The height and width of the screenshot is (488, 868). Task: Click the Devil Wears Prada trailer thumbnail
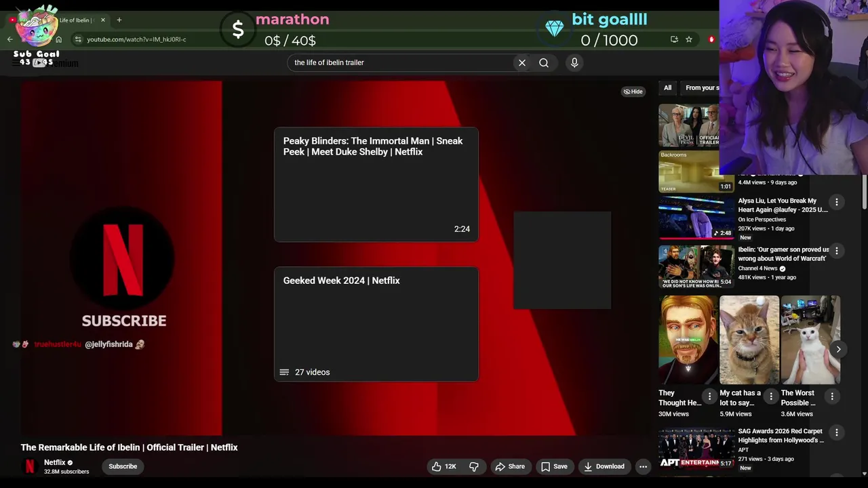tap(689, 125)
